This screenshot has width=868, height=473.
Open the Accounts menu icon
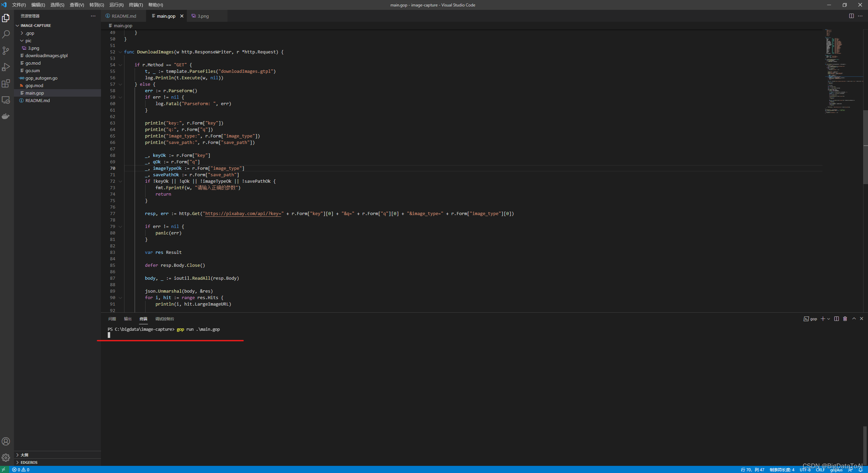6,441
